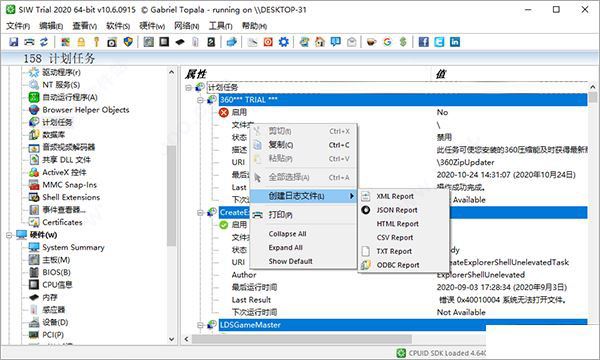Choose TXT Report from the submenu

pyautogui.click(x=404, y=251)
